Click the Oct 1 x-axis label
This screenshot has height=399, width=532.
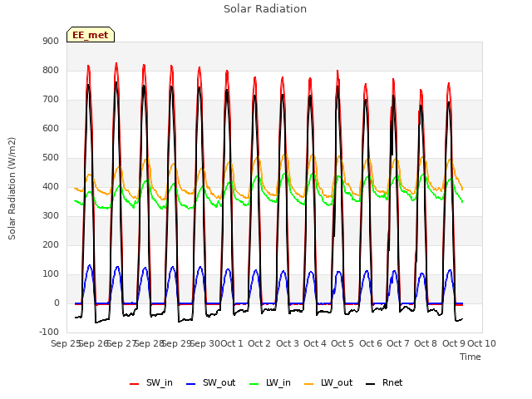tap(232, 343)
